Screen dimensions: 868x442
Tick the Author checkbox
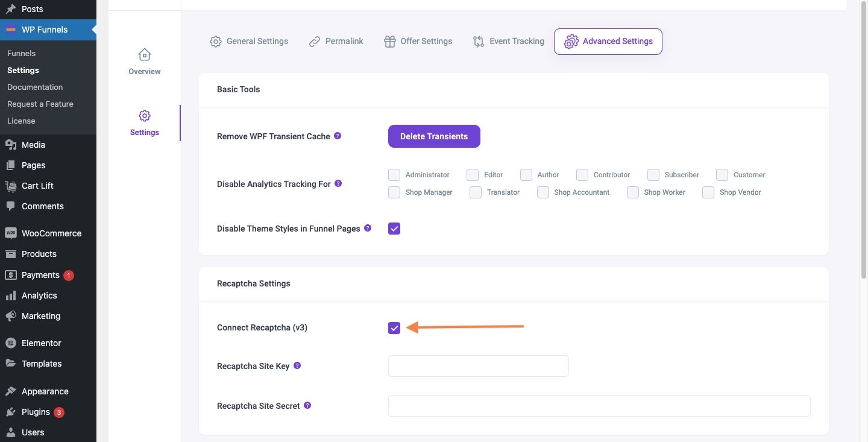click(x=526, y=175)
